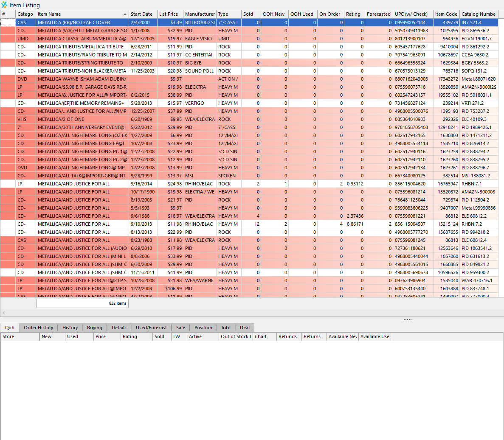Click the Used column header in lower grid
504x440 pixels.
coord(79,336)
